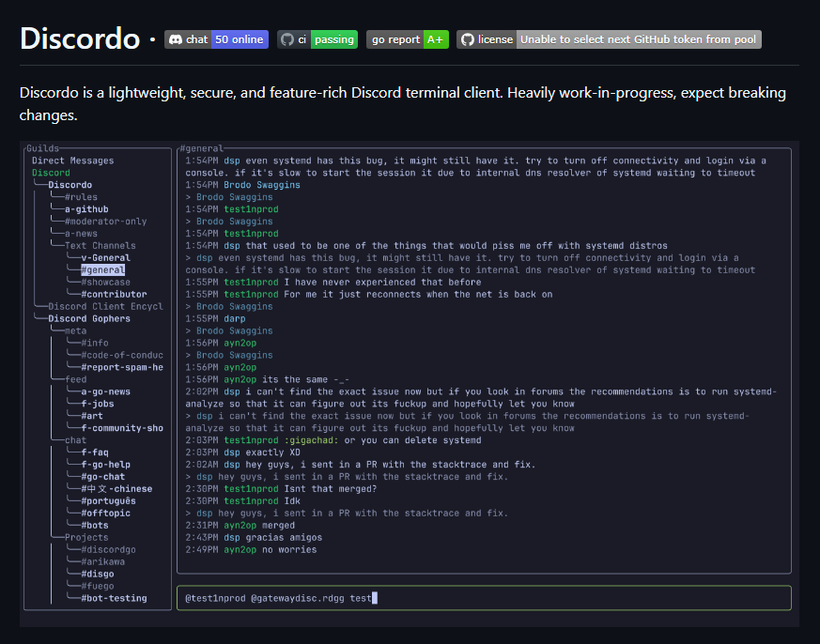The height and width of the screenshot is (644, 820).
Task: Open the v-General voice channel
Action: (105, 258)
